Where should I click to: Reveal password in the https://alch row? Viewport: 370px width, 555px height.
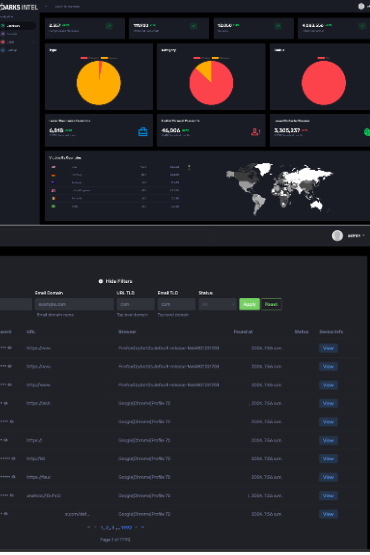pyautogui.click(x=6, y=403)
